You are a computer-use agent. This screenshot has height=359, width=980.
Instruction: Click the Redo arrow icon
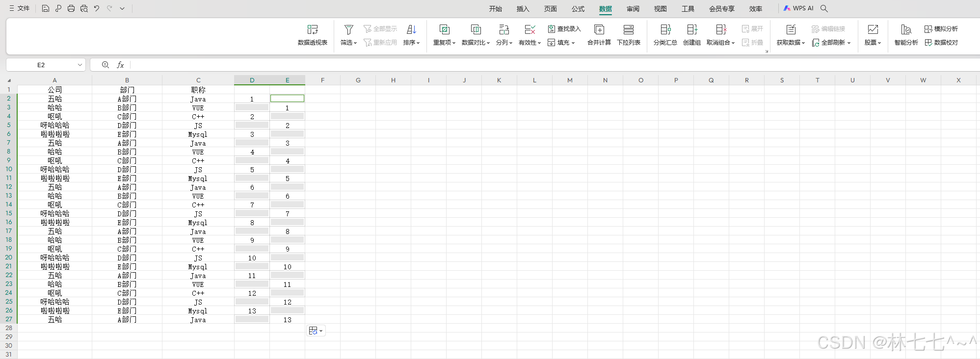point(109,8)
